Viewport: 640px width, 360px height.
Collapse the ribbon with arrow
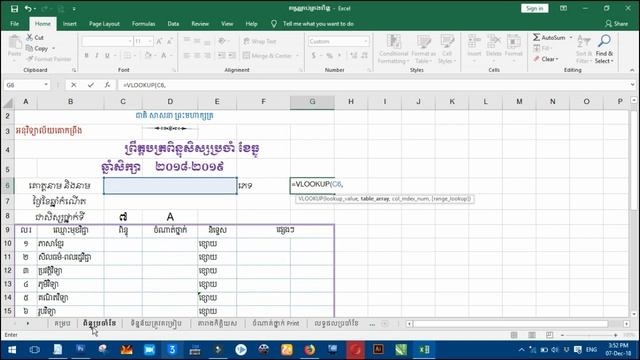(632, 70)
